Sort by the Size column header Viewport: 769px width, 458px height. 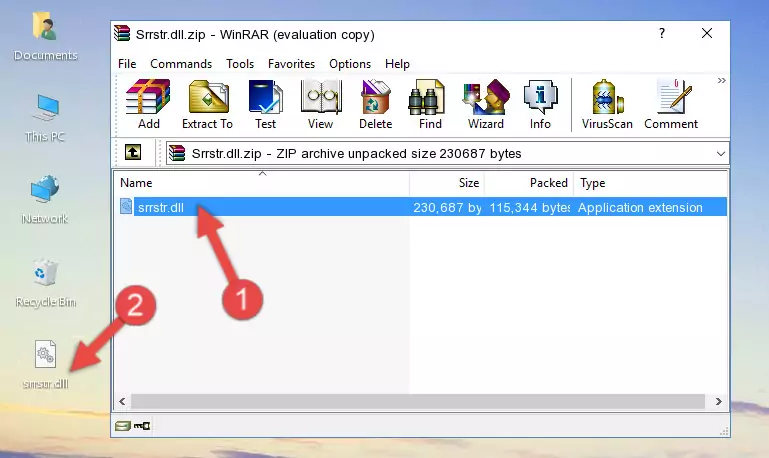coord(447,183)
